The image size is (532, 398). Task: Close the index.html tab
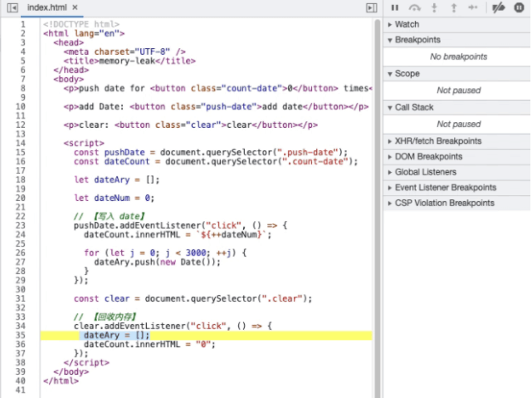(x=75, y=7)
